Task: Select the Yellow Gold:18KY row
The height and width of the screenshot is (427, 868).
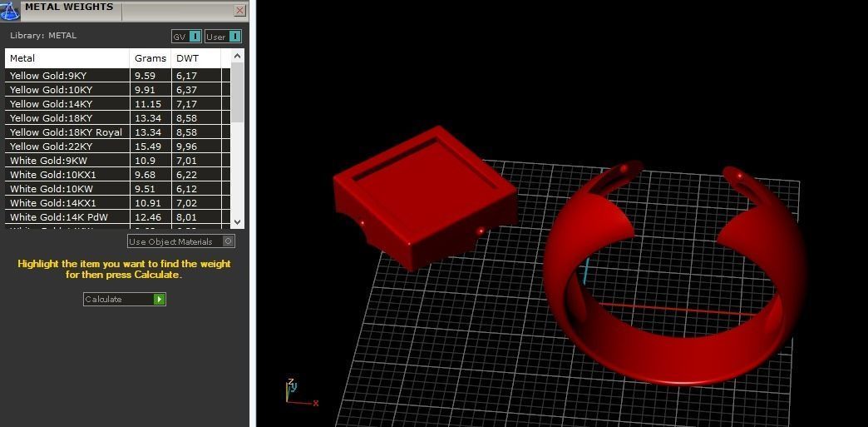Action: [x=117, y=118]
